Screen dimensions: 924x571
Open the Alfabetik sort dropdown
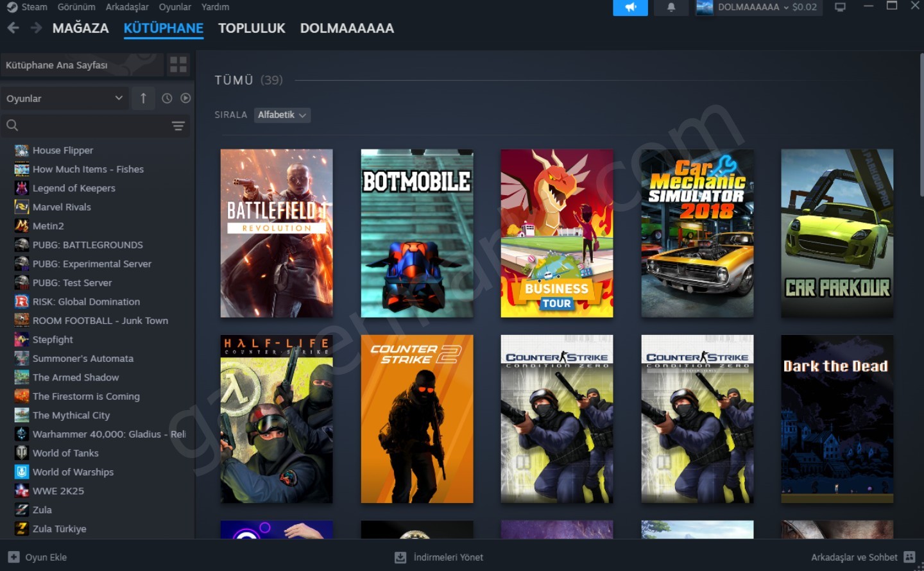point(282,115)
